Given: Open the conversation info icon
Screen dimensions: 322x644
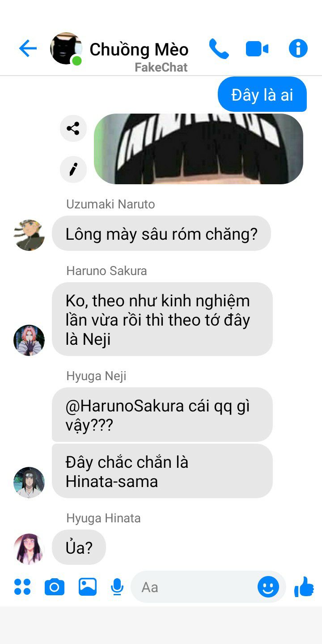Looking at the screenshot, I should (x=298, y=48).
